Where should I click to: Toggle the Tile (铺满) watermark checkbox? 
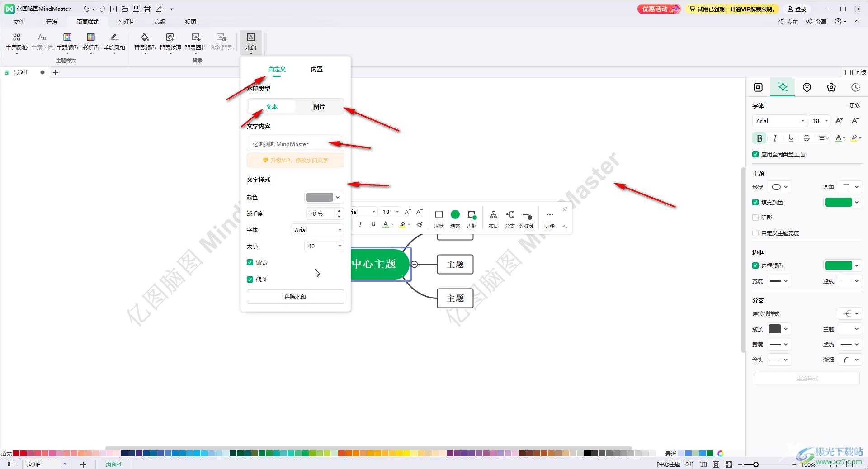pyautogui.click(x=250, y=262)
